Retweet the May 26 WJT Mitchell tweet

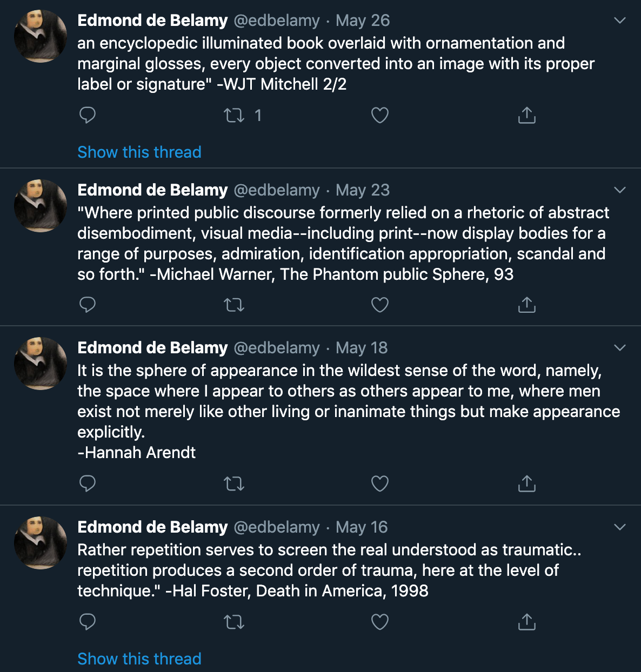click(234, 115)
